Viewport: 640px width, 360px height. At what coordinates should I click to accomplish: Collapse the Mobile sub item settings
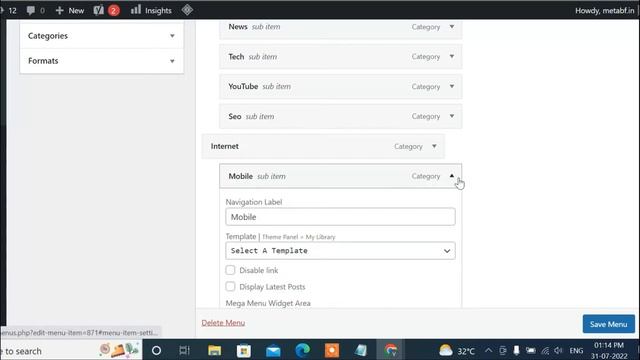pos(452,176)
